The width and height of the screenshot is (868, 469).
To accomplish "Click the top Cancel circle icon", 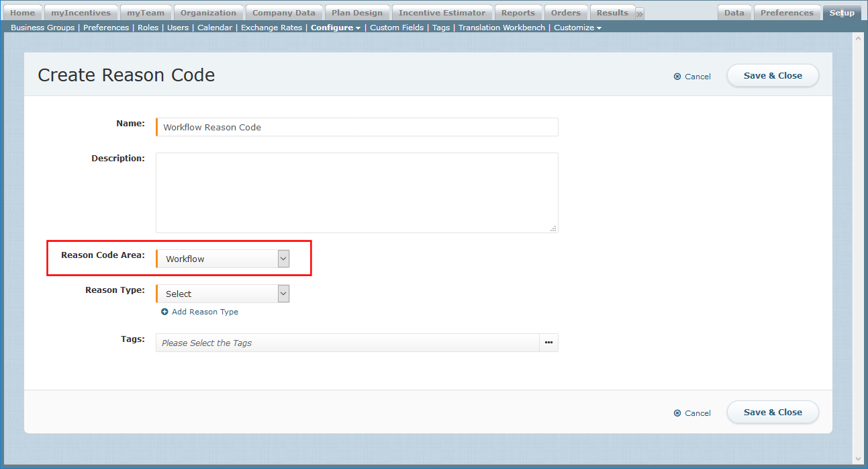I will coord(677,77).
